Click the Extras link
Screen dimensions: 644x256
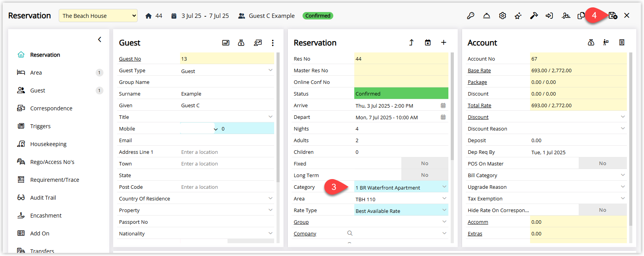pyautogui.click(x=475, y=234)
